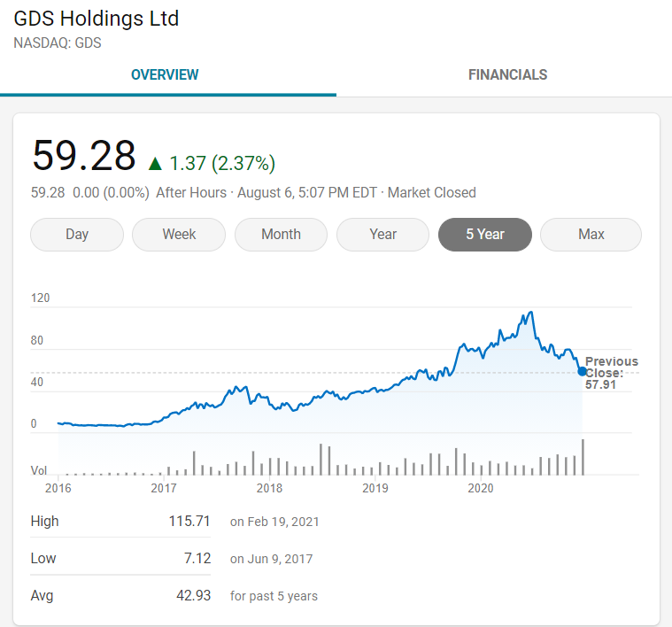This screenshot has height=627, width=672.
Task: Click the Avg 42.93 five-year row
Action: click(193, 595)
